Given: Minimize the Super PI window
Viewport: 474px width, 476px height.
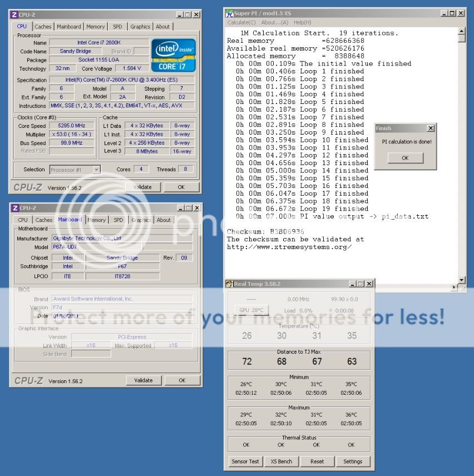Looking at the screenshot, I should (444, 13).
